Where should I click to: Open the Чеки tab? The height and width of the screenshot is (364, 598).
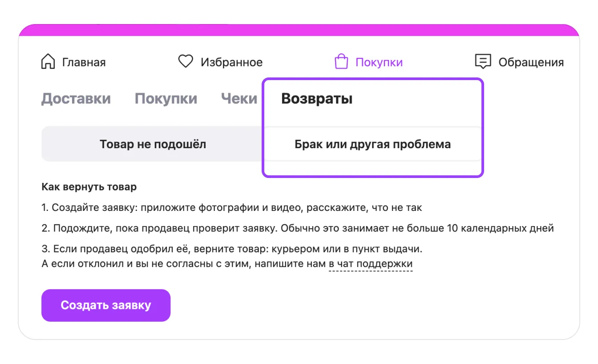click(x=239, y=99)
